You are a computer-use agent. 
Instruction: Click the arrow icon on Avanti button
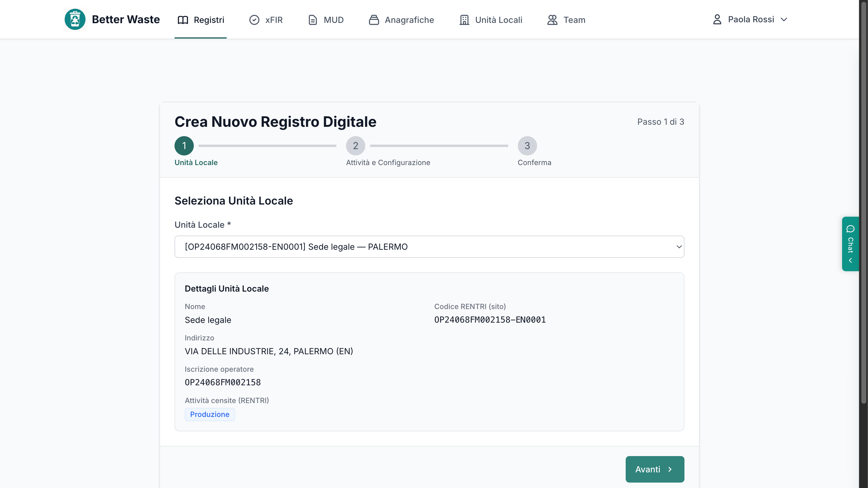pos(670,469)
